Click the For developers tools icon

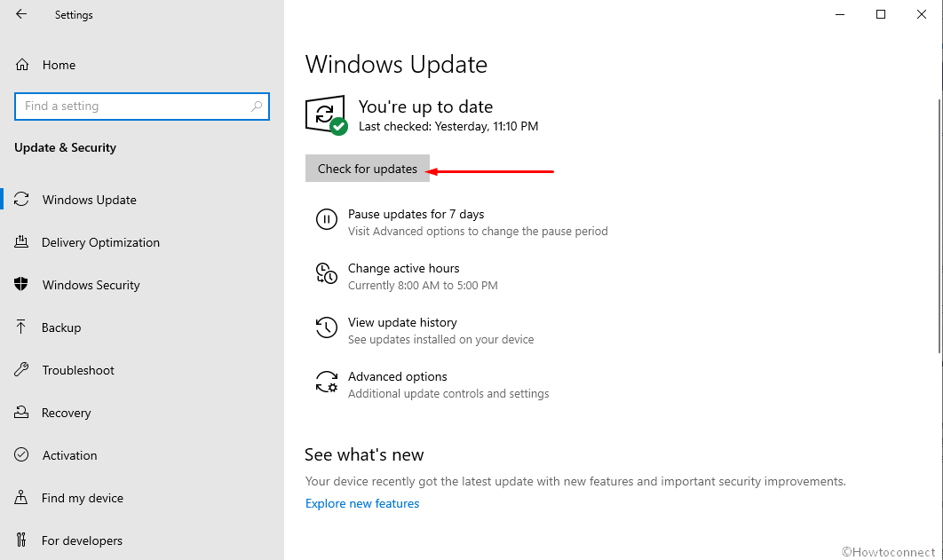click(x=21, y=540)
